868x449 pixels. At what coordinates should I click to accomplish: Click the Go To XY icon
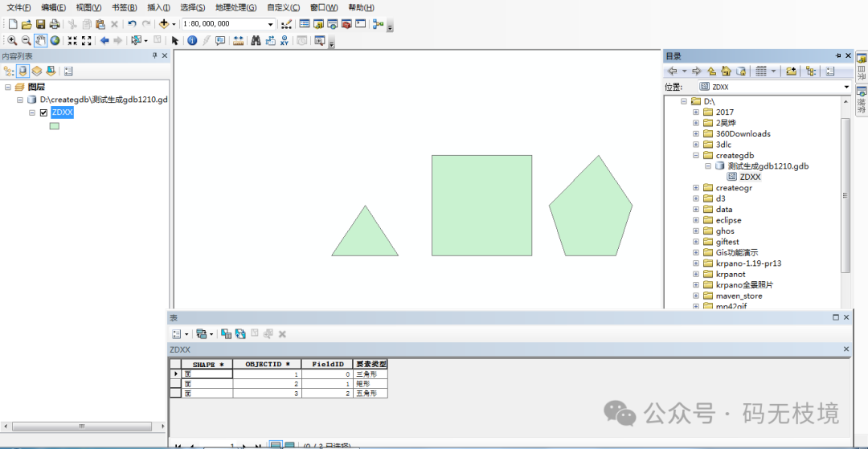click(285, 40)
